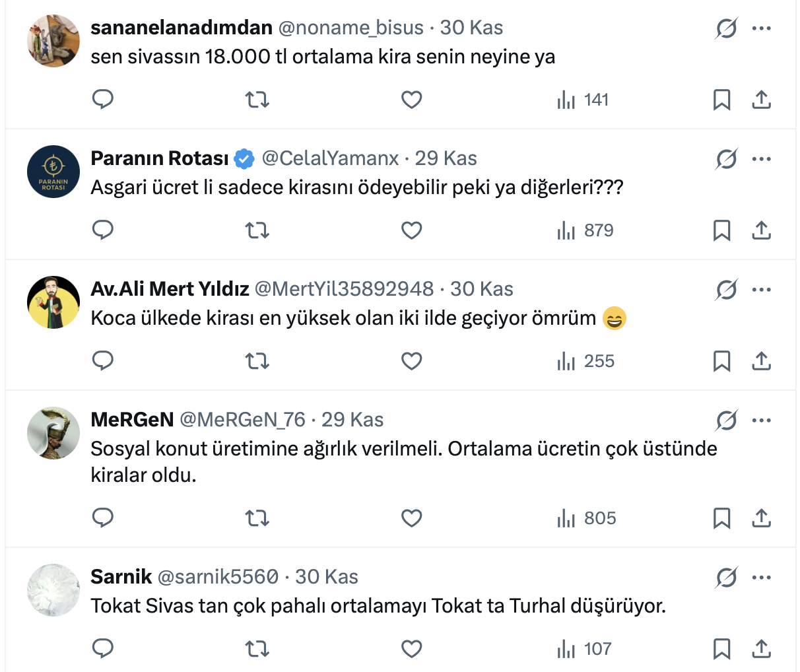
Task: Repost Sarnik's tweet about Tokat
Action: pos(257,649)
